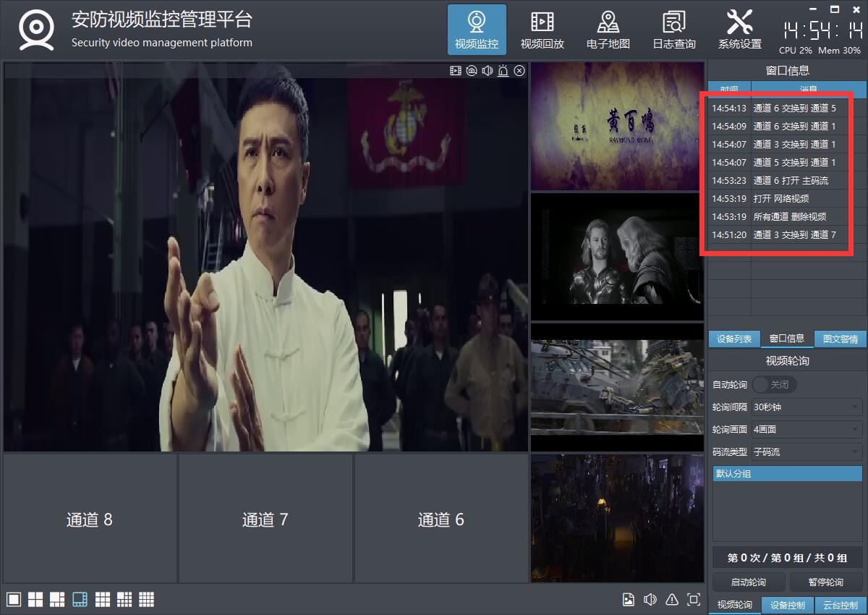Select the 4-screen grid layout icon
Screen dimensions: 868x615
pyautogui.click(x=35, y=599)
